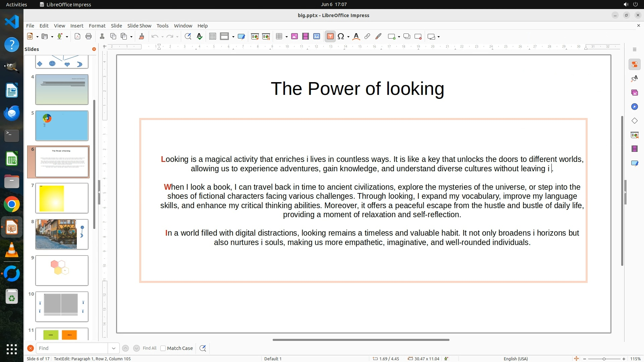Click the Display Grid toolbar icon

[x=213, y=37]
